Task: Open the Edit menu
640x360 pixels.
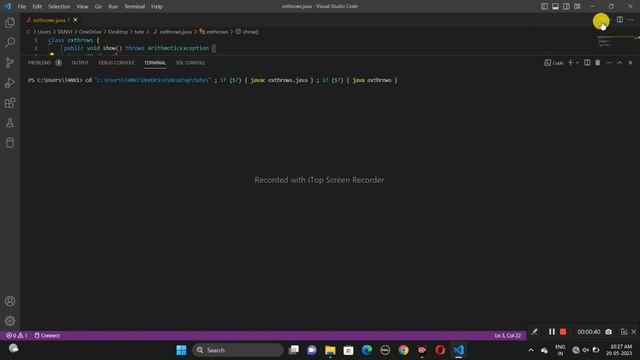Action: coord(37,6)
